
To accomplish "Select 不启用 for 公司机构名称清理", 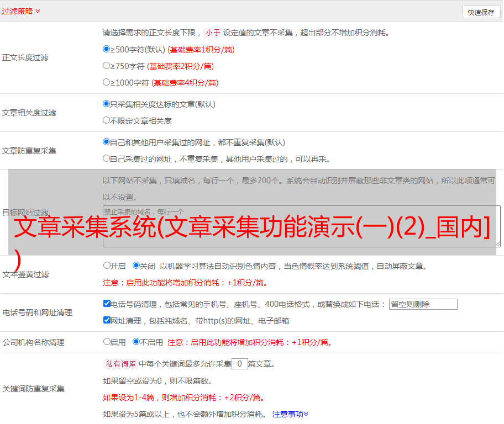I will 136,342.
